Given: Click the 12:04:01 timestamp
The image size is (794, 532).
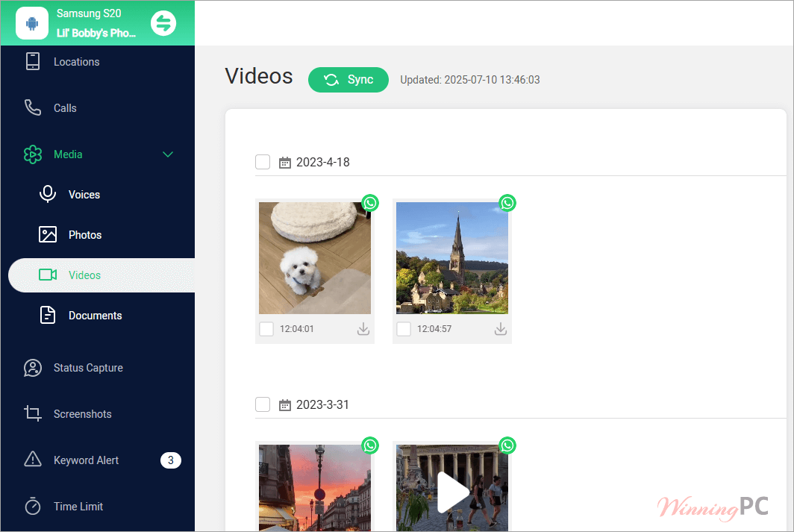Looking at the screenshot, I should pyautogui.click(x=297, y=329).
